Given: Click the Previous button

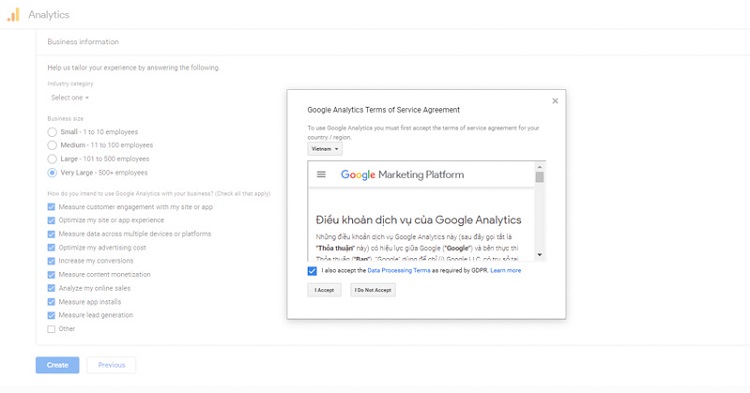Looking at the screenshot, I should coord(111,365).
